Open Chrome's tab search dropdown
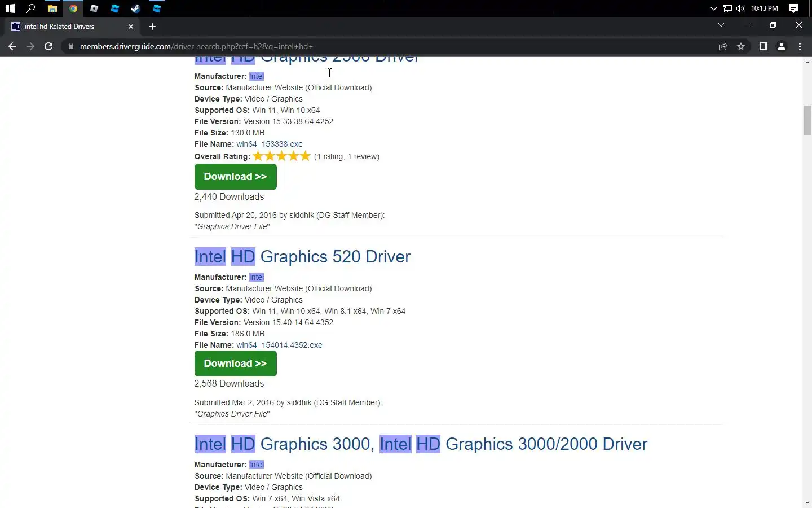The height and width of the screenshot is (508, 812). point(721,25)
